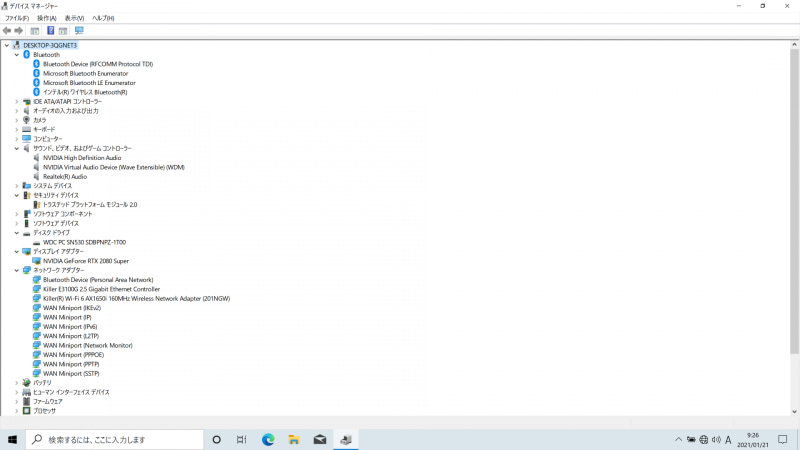Click the Device Manager taskbar button
Viewport: 800px width, 450px height.
[x=346, y=439]
